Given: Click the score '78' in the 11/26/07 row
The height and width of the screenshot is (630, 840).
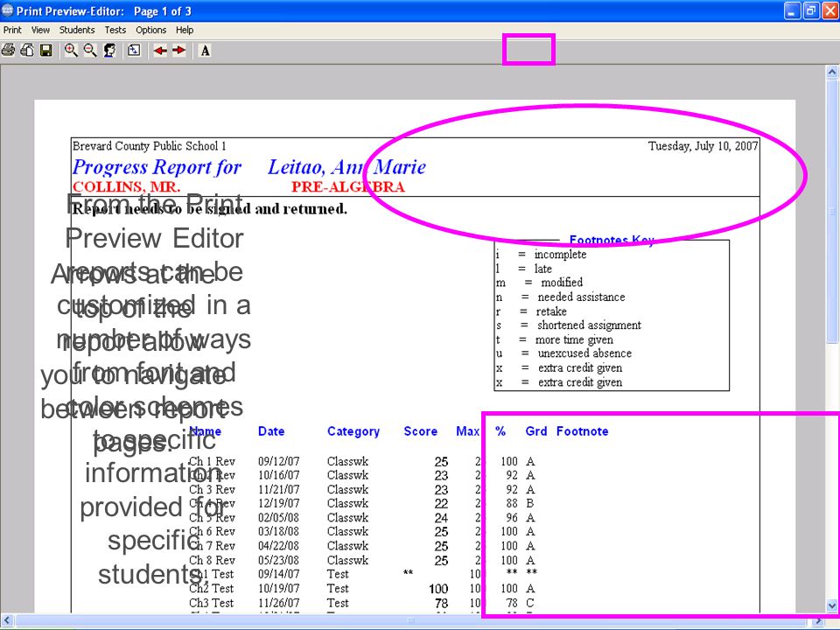Looking at the screenshot, I should [x=441, y=603].
